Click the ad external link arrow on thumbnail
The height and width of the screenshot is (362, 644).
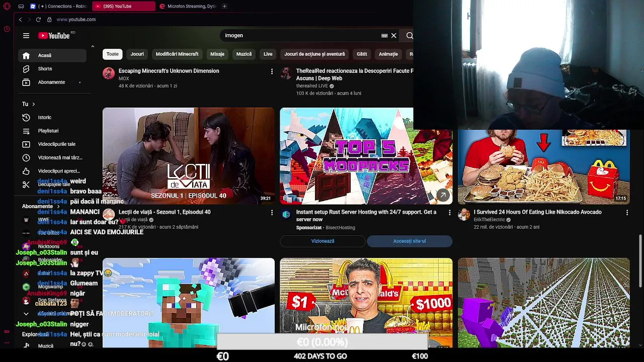[443, 195]
